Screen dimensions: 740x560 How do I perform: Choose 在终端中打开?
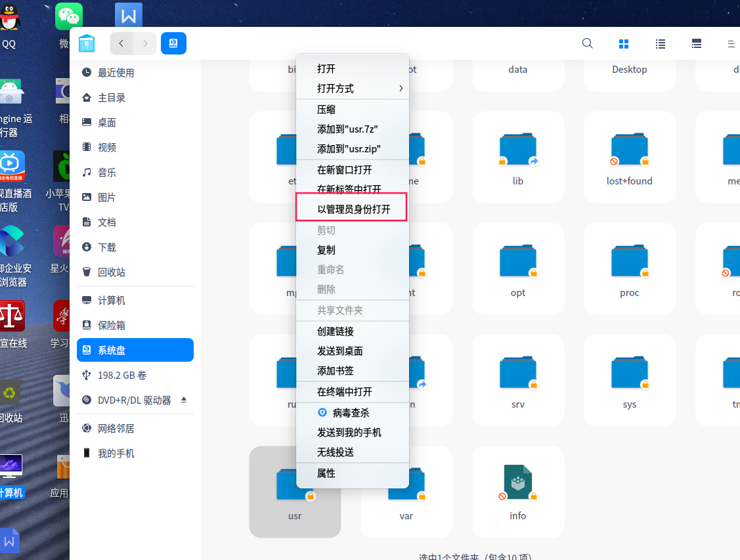(x=352, y=392)
